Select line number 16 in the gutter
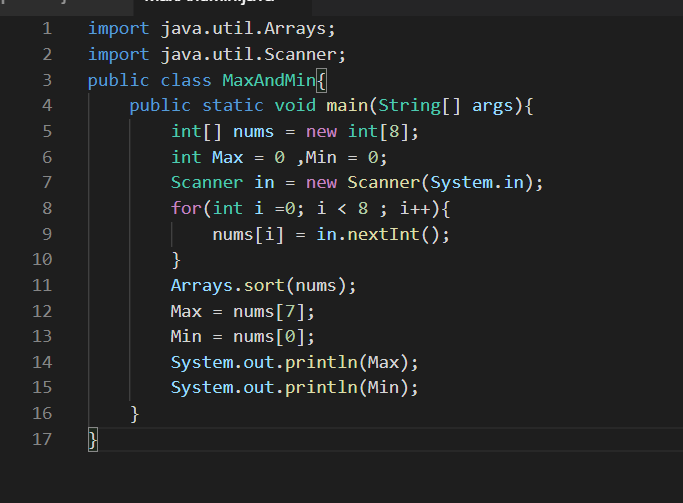This screenshot has width=683, height=503. (x=42, y=413)
